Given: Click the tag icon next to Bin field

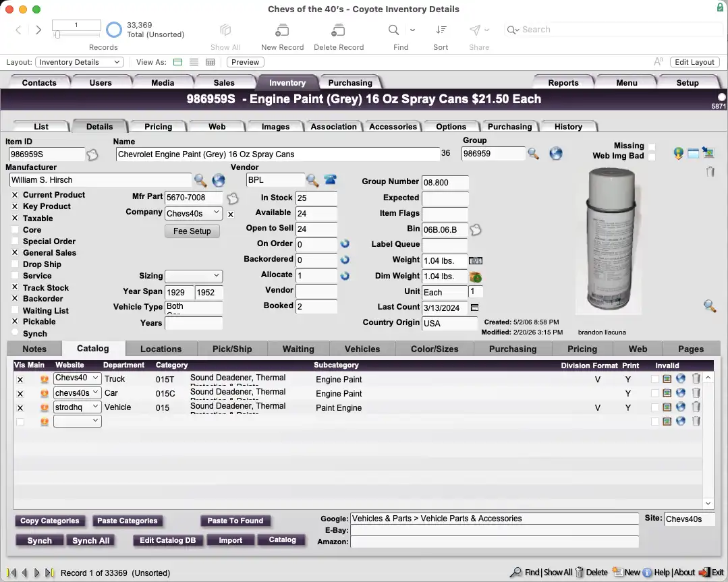Looking at the screenshot, I should (x=476, y=229).
